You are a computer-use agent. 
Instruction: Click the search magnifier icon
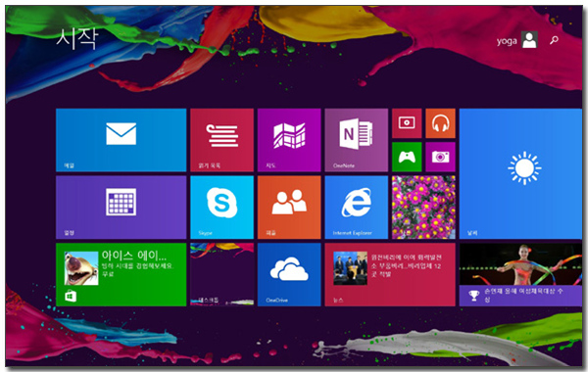554,40
